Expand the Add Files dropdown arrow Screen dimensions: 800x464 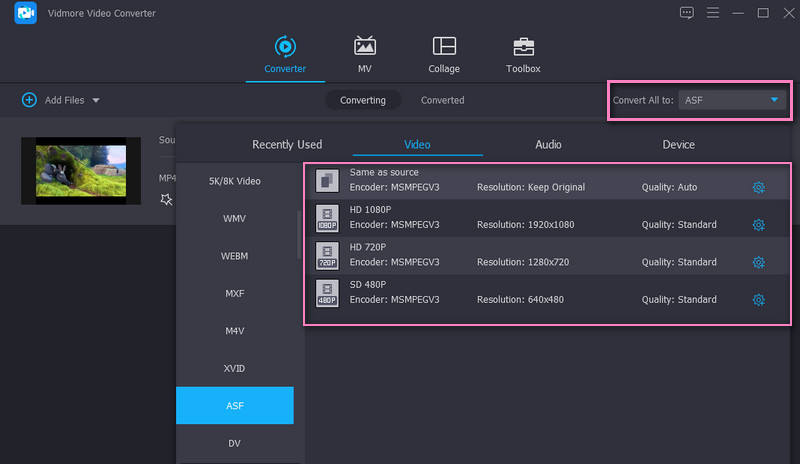coord(96,100)
